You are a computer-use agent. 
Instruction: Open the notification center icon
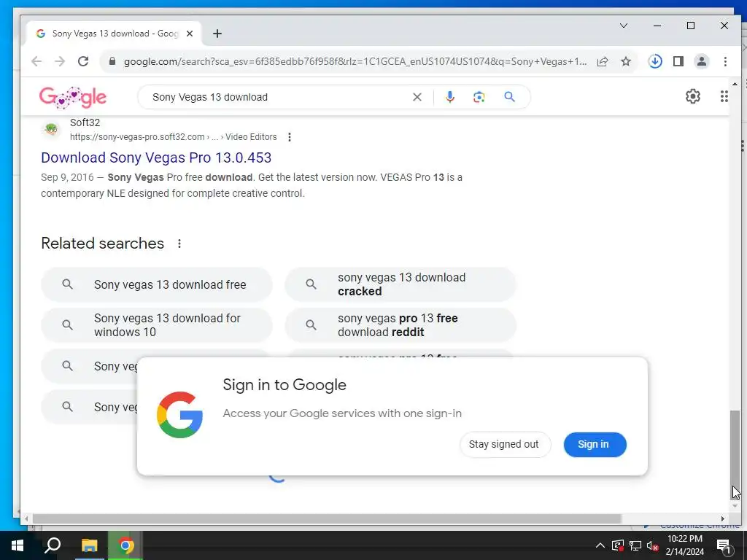coord(724,545)
